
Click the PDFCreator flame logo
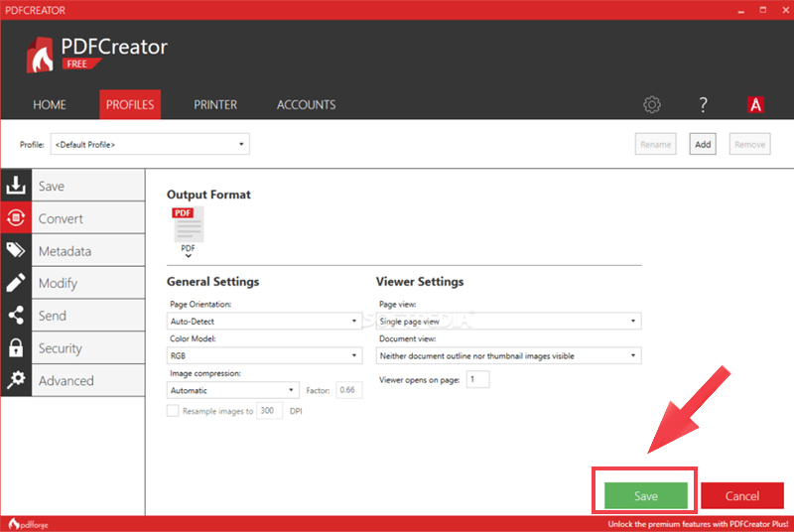pyautogui.click(x=40, y=55)
